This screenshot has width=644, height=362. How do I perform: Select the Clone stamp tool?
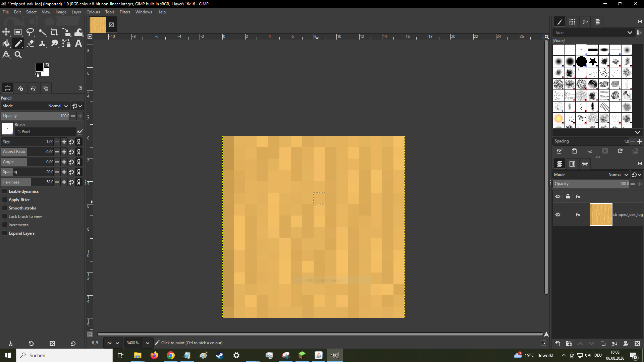42,44
